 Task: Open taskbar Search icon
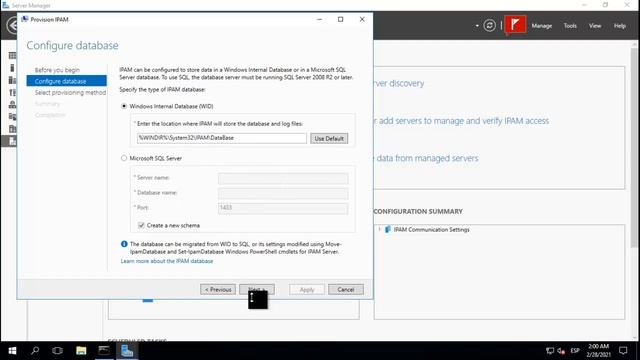(35, 351)
